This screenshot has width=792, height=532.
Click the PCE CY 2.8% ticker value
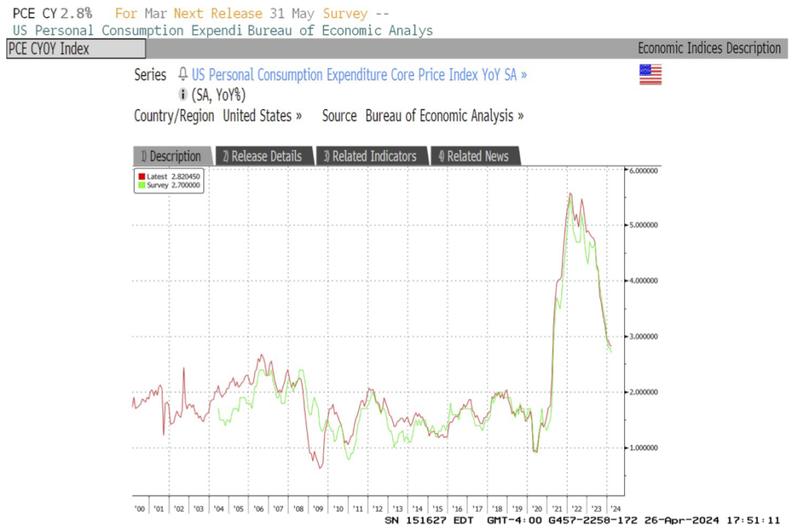click(x=53, y=14)
